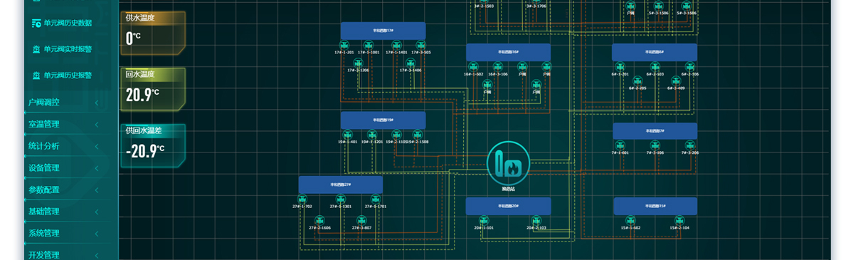Viewport: 868px width, 260px height.
Task: Select valve icon 20#-1-101
Action: [x=484, y=221]
